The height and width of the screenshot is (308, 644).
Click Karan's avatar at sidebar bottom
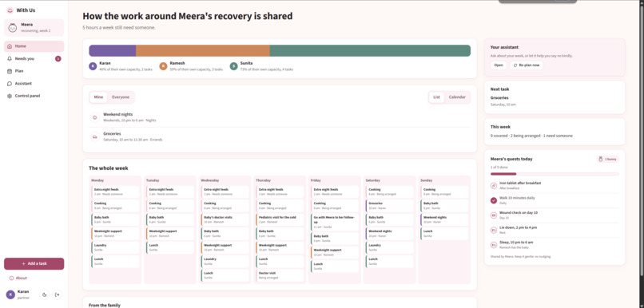[10, 294]
